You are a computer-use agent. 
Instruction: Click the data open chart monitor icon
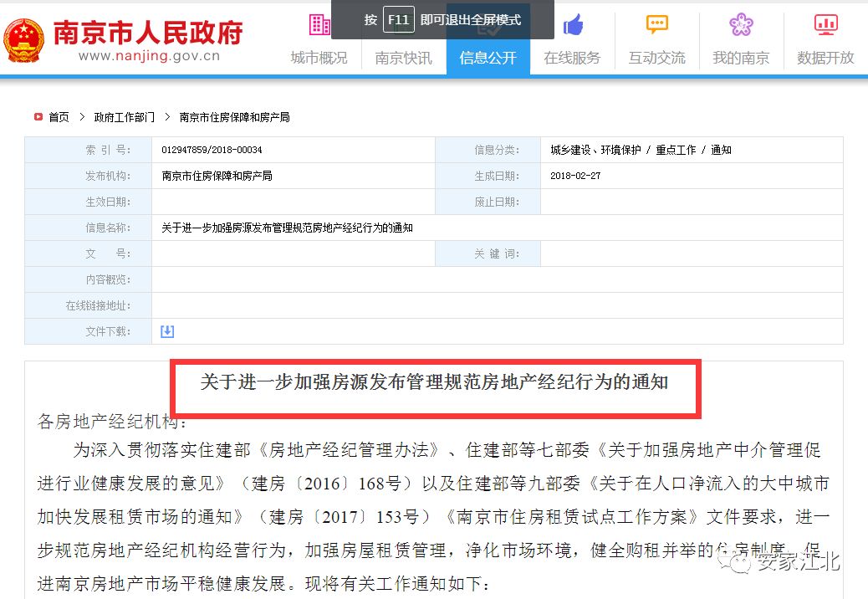pyautogui.click(x=825, y=25)
